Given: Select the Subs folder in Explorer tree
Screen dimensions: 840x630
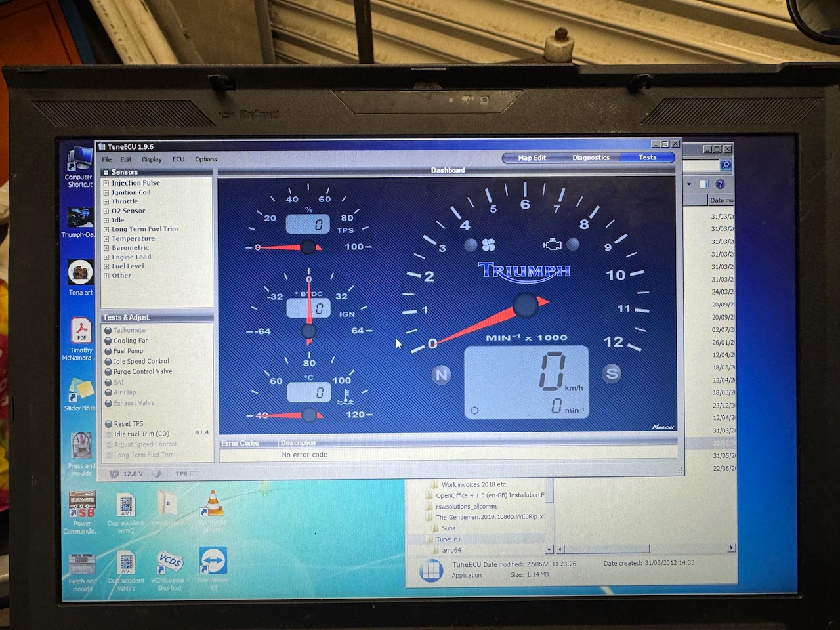Looking at the screenshot, I should (x=448, y=528).
